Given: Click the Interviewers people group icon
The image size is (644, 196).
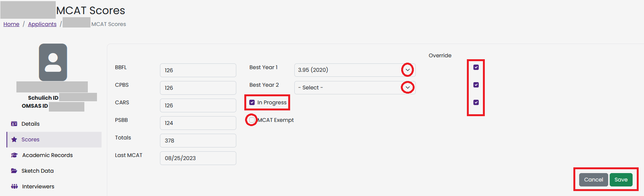Looking at the screenshot, I should pyautogui.click(x=15, y=186).
